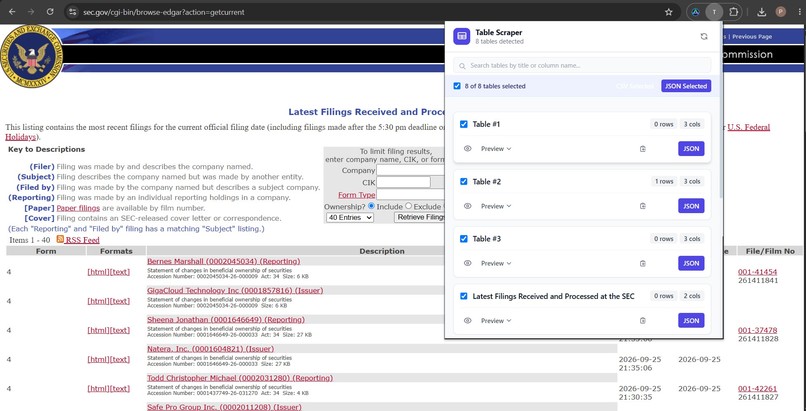Screen dimensions: 806x411
Task: Open the 'Previous Page' link
Action: point(752,36)
